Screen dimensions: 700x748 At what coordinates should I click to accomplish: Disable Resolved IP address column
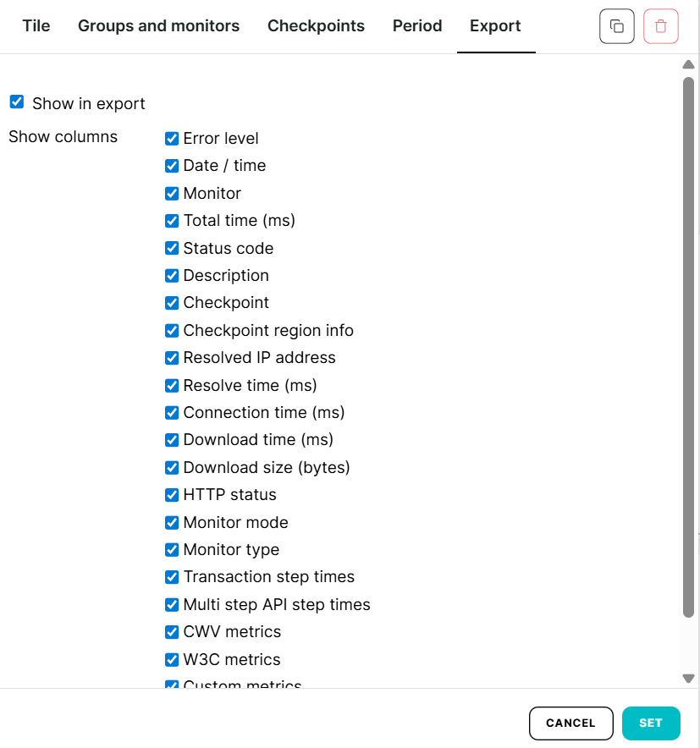[172, 358]
